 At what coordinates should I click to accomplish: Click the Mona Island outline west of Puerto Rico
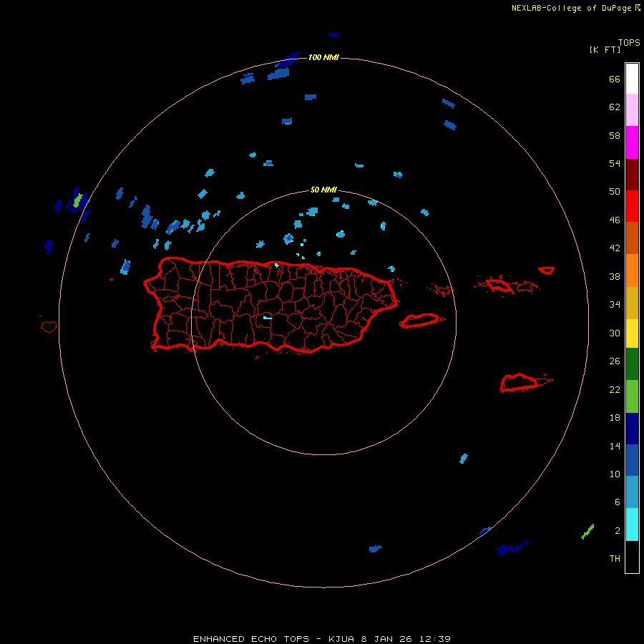[x=49, y=327]
